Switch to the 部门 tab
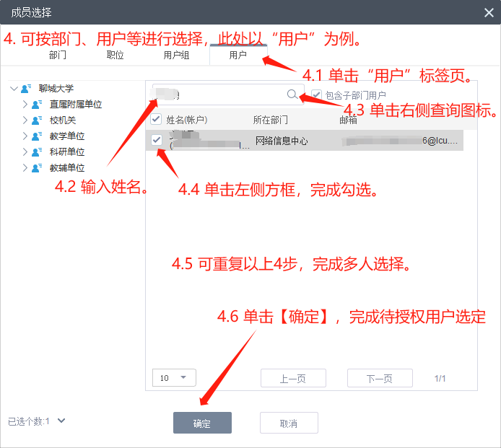This screenshot has height=448, width=501. (58, 55)
